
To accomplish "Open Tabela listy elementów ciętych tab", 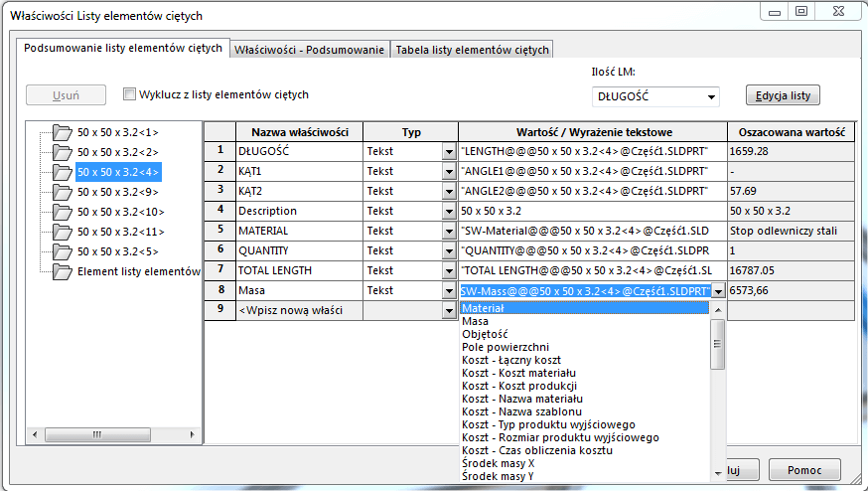I will pyautogui.click(x=472, y=50).
